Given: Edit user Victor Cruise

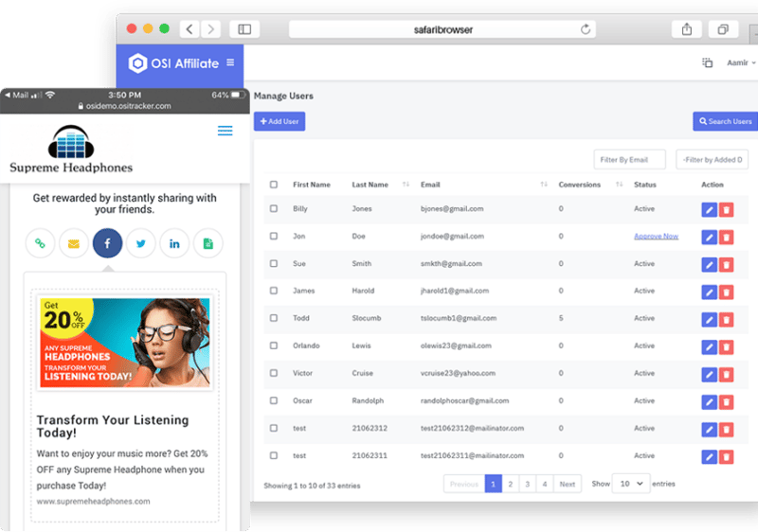Looking at the screenshot, I should coord(709,375).
